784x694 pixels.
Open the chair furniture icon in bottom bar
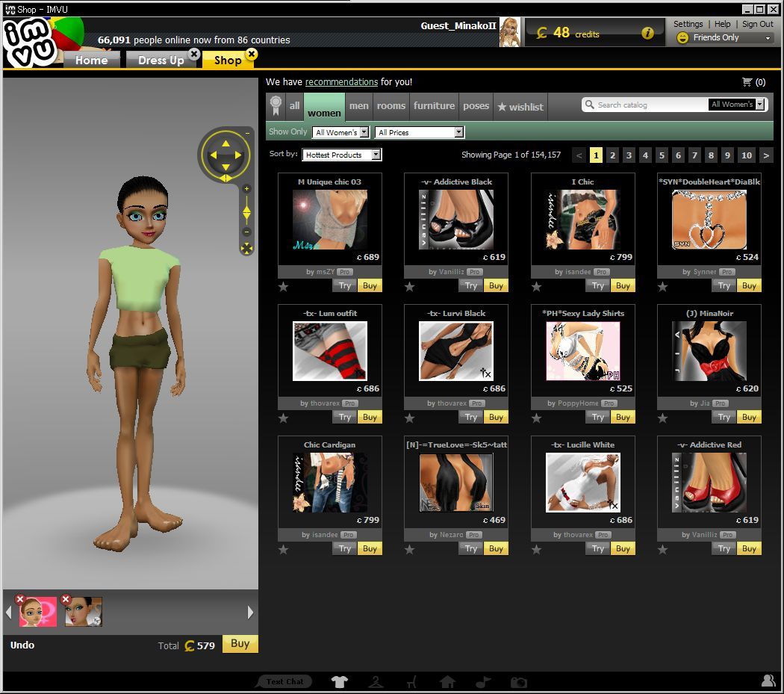tap(411, 681)
